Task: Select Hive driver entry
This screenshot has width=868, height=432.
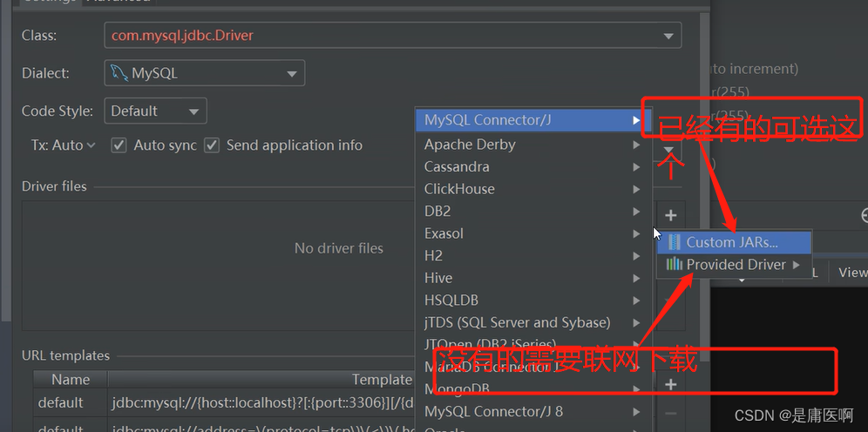Action: [533, 278]
